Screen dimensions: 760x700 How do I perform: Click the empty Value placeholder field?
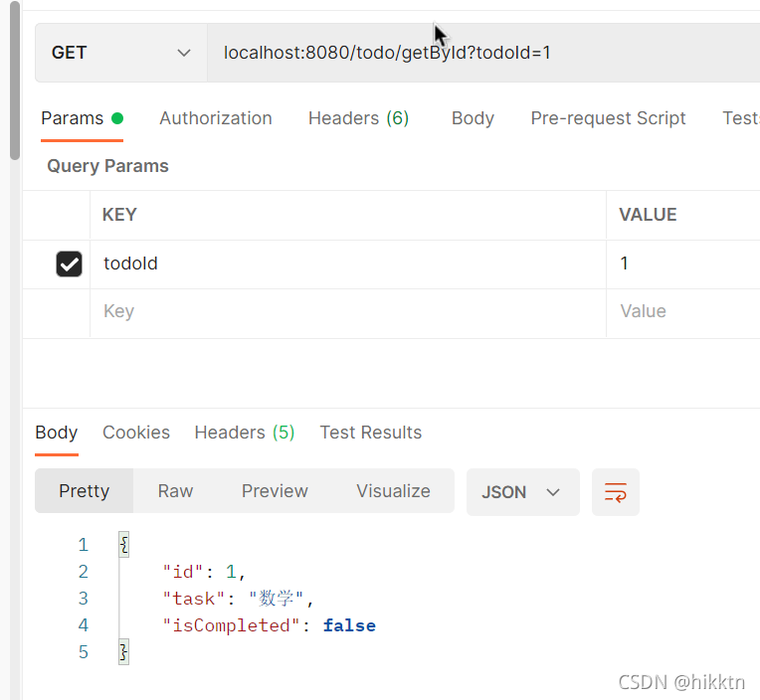(683, 311)
